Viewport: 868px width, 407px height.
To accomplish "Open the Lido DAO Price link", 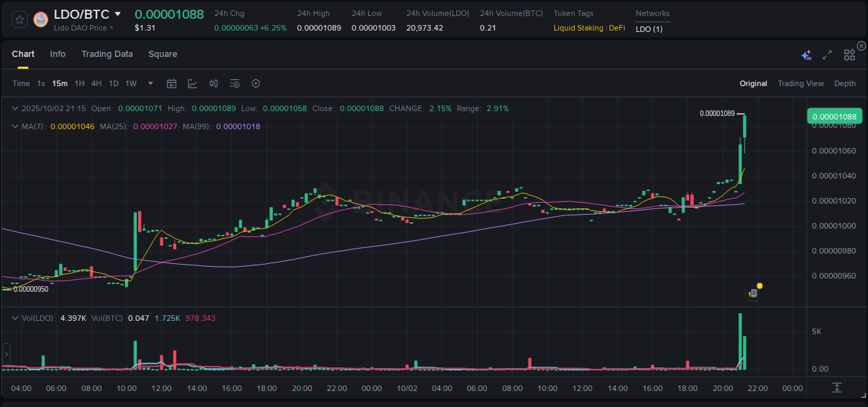I will 83,28.
